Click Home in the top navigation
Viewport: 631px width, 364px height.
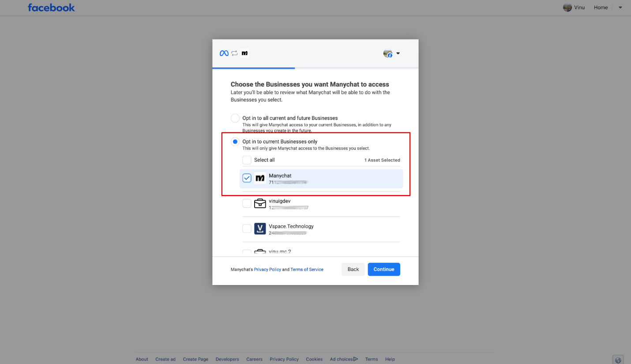601,8
